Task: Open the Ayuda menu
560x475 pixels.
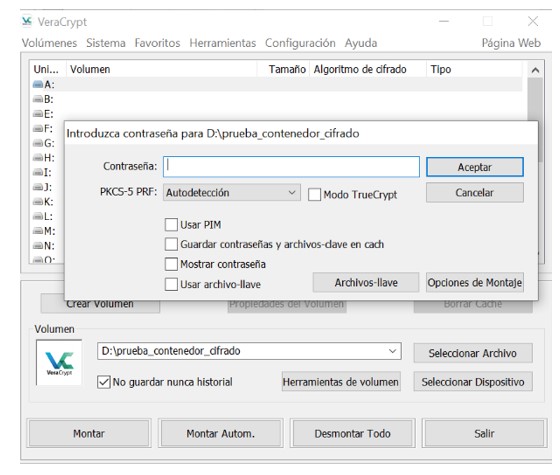Action: [361, 43]
